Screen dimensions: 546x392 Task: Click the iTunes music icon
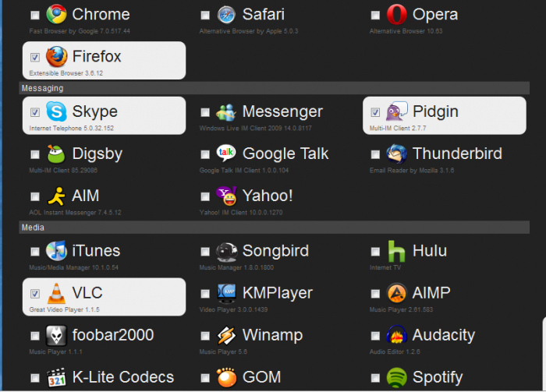[x=55, y=251]
